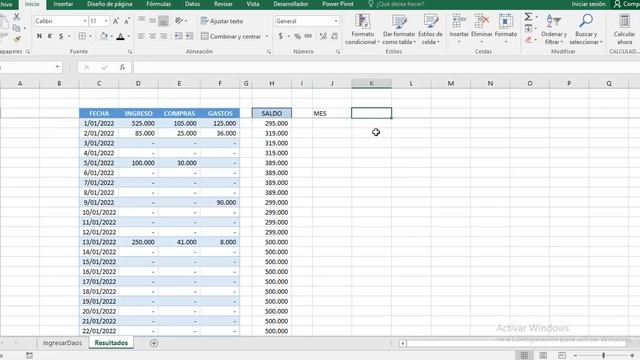Toggle Ajustar texto wrap option
Image resolution: width=640 pixels, height=360 pixels.
(222, 21)
